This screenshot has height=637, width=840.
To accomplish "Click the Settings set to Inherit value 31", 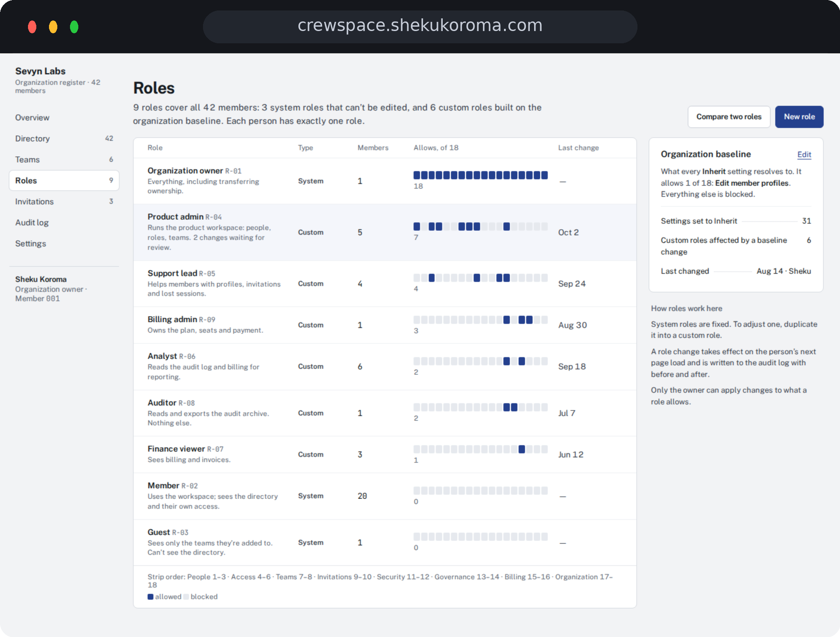I will tap(806, 221).
